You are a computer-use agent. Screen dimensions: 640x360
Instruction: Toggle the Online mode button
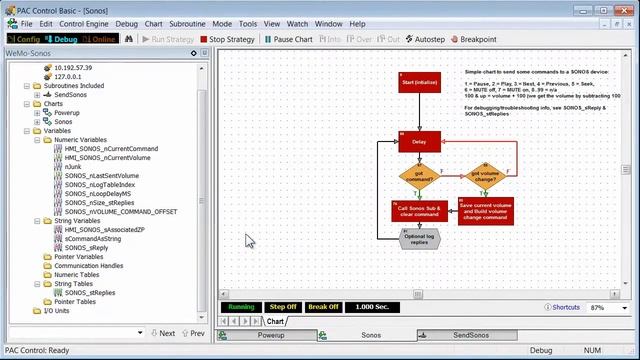(x=99, y=39)
